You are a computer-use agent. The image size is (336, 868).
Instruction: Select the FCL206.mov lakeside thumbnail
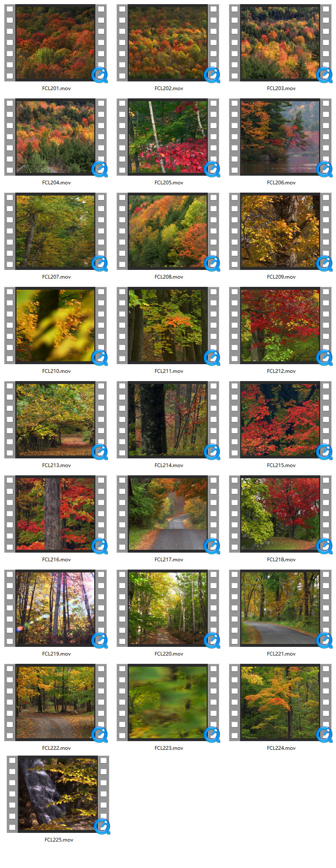[x=280, y=137]
